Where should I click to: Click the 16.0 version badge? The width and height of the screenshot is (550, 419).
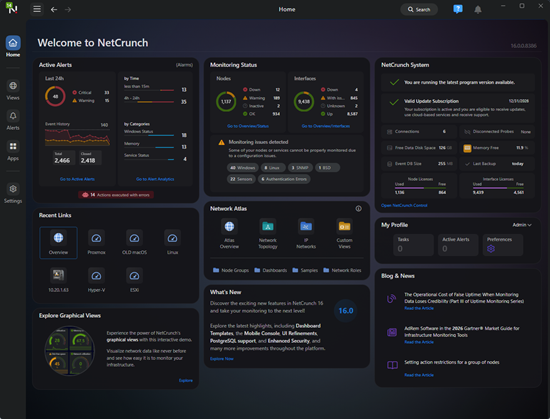coord(346,311)
